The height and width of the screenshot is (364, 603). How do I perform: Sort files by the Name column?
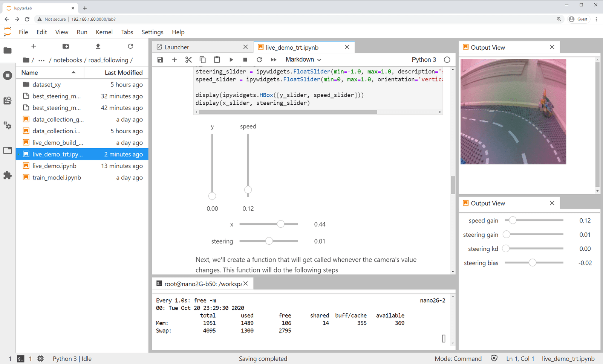pos(49,73)
